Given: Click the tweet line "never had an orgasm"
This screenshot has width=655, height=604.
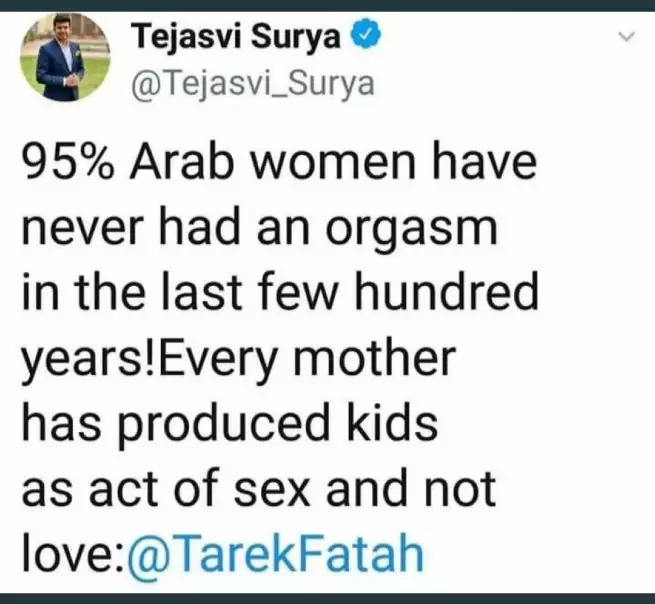Looking at the screenshot, I should (x=259, y=230).
